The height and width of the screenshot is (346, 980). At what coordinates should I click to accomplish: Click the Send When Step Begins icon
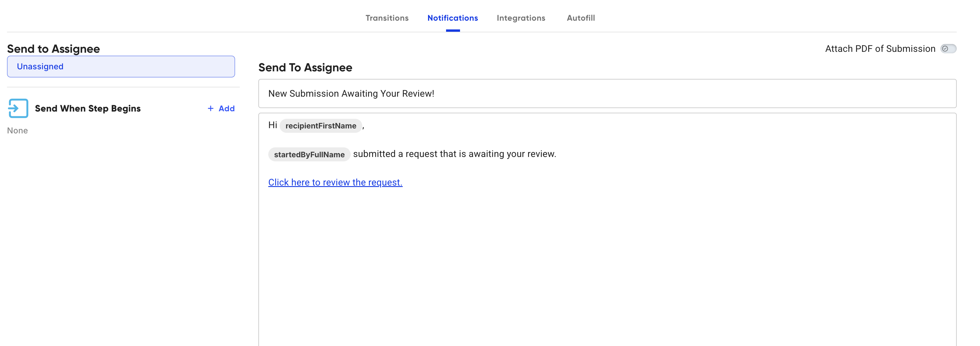tap(18, 108)
